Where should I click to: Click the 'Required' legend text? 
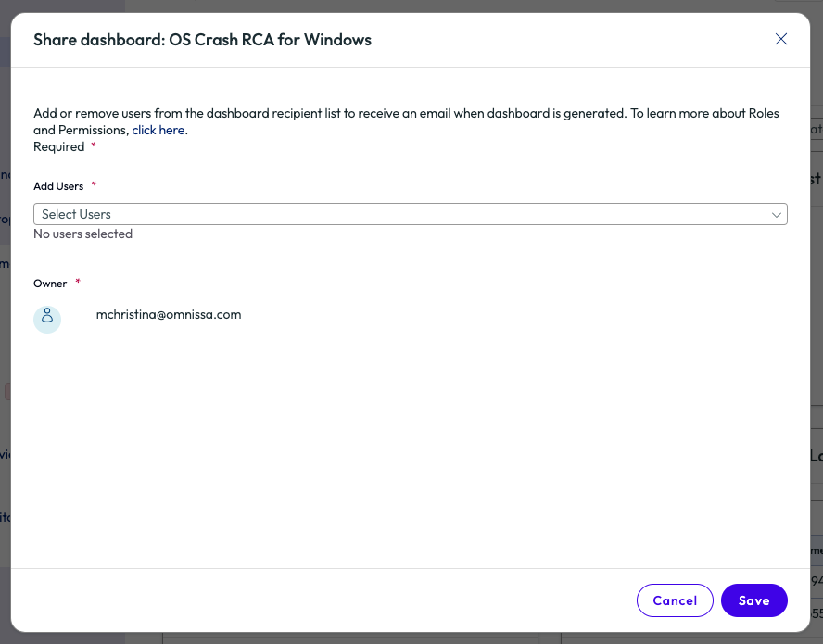click(x=58, y=147)
